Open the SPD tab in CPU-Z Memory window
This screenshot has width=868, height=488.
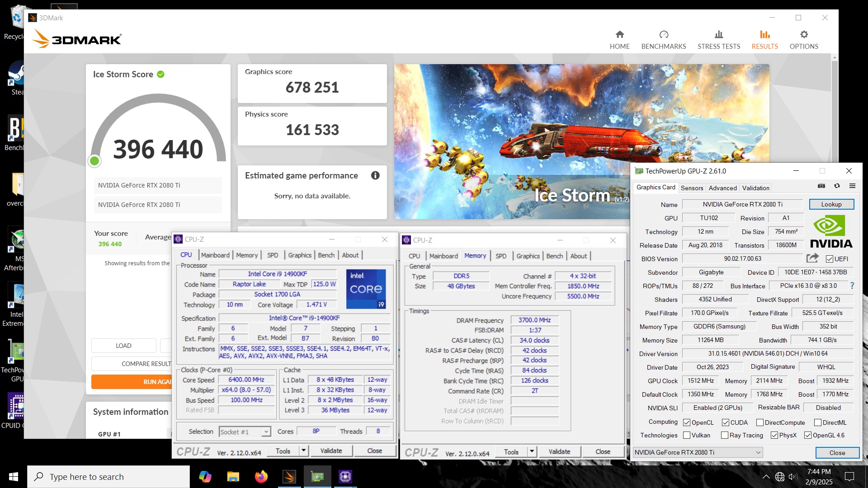(500, 256)
